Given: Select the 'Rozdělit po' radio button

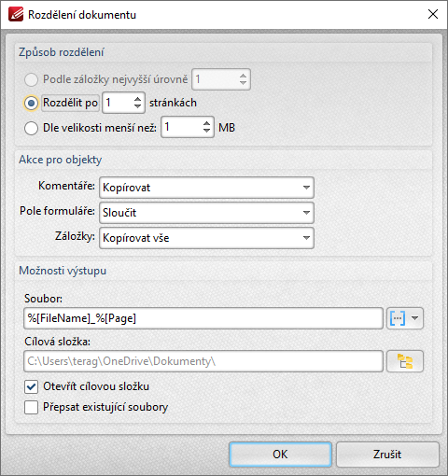Looking at the screenshot, I should coord(31,103).
